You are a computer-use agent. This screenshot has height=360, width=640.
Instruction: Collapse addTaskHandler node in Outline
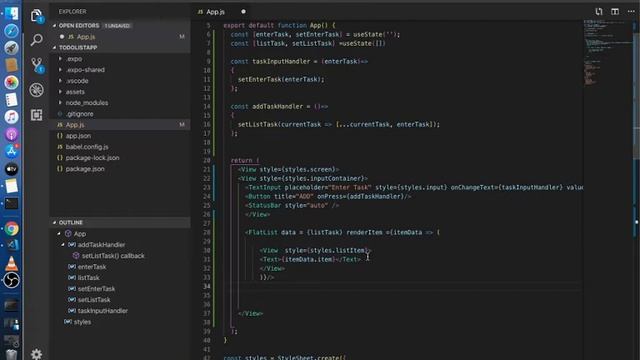pyautogui.click(x=63, y=244)
